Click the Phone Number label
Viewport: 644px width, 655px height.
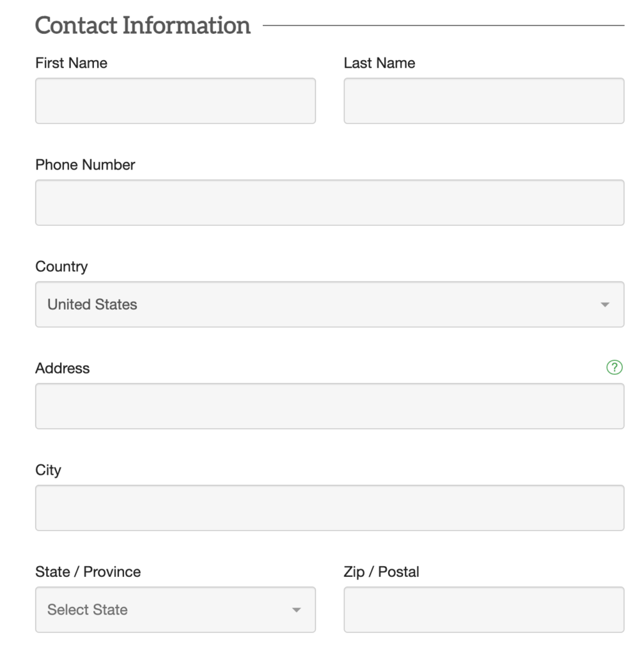click(x=85, y=164)
